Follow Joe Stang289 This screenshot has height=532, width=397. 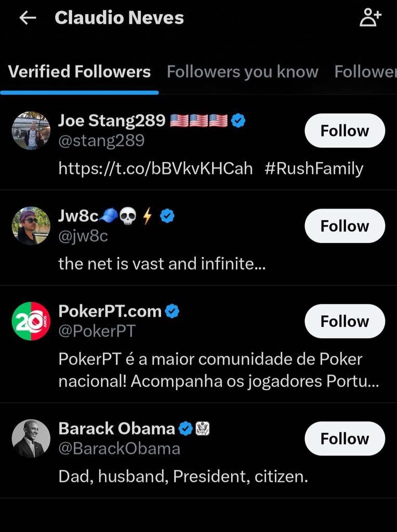tap(345, 130)
